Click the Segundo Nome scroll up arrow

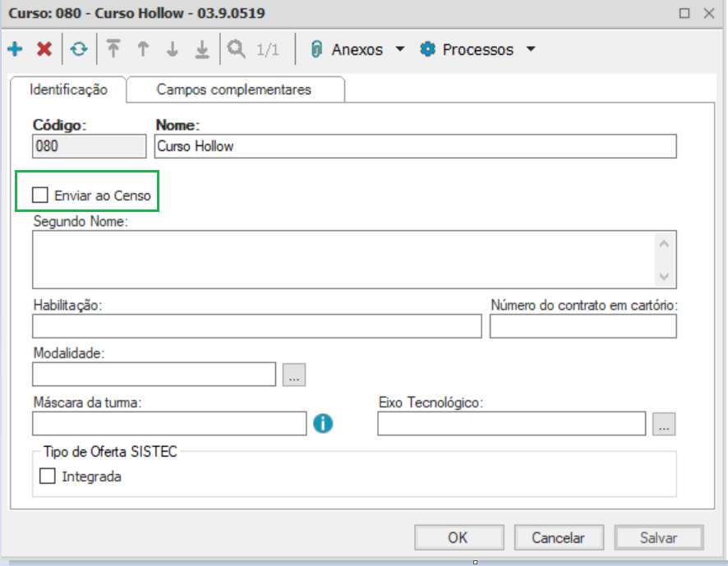pos(664,244)
